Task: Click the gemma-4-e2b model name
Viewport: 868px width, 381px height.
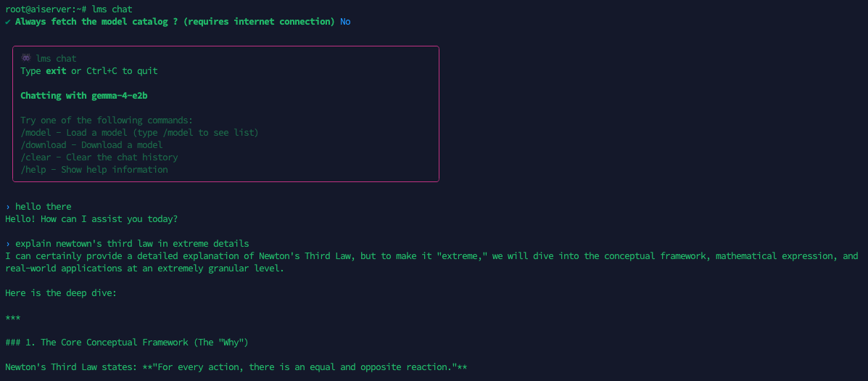Action: [x=125, y=96]
